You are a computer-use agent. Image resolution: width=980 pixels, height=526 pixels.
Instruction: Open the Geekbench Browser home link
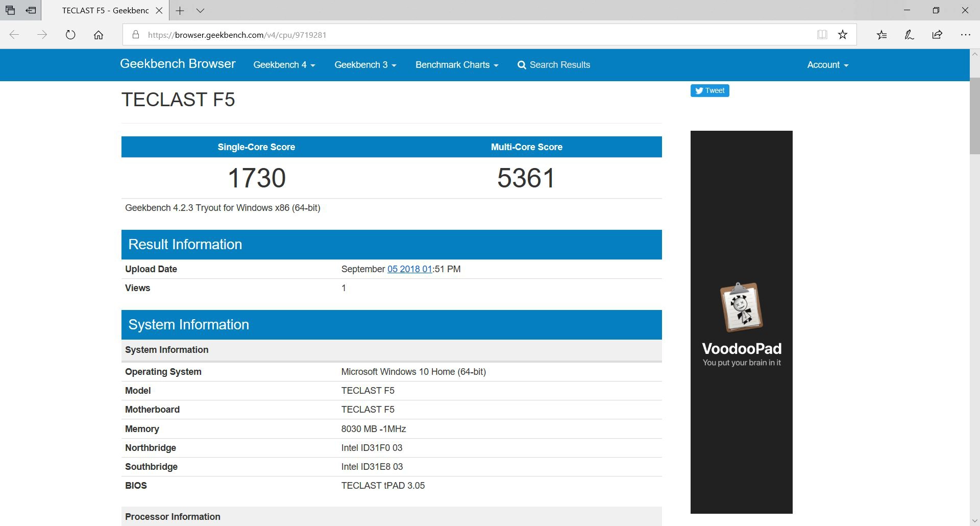(178, 64)
